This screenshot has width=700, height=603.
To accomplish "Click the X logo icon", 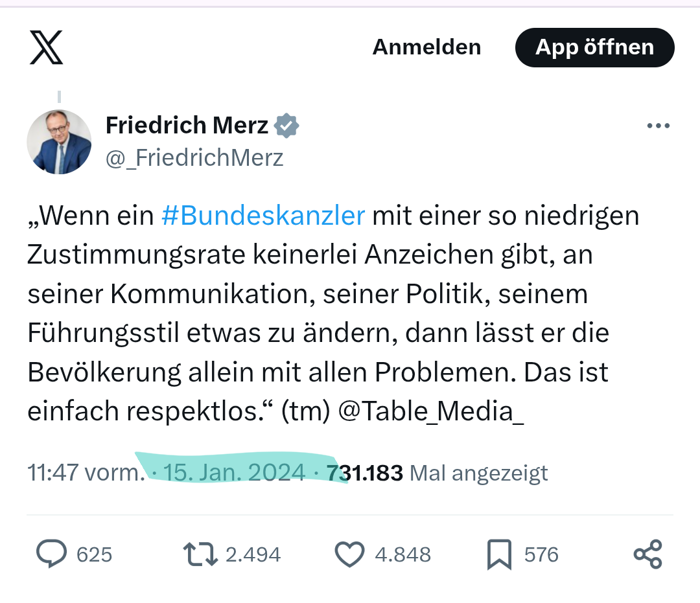I will [47, 48].
